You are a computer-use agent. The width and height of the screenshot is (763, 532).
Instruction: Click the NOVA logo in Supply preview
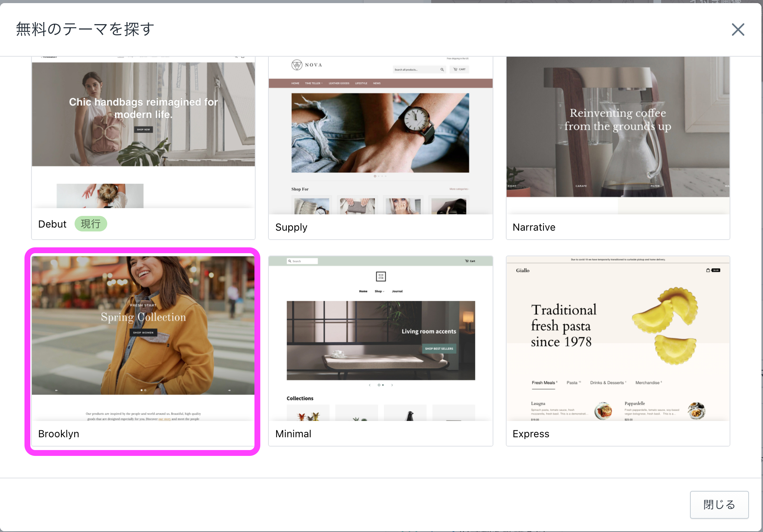pos(307,65)
